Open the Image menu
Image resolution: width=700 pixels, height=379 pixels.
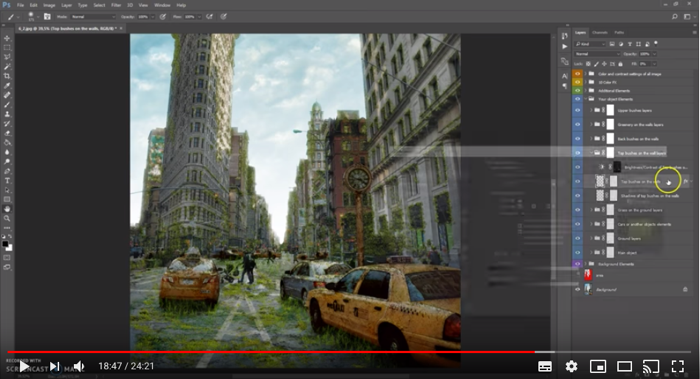pos(49,5)
